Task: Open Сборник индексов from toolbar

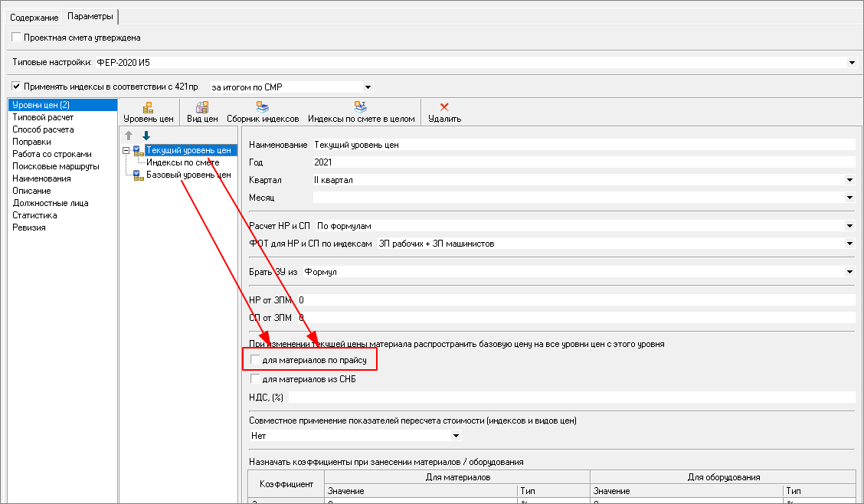Action: pyautogui.click(x=262, y=108)
